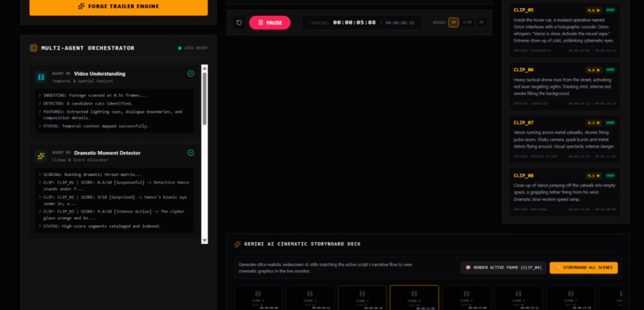Click the film icon in Scene 1 thumbnail
Image resolution: width=644 pixels, height=310 pixels.
click(x=258, y=293)
